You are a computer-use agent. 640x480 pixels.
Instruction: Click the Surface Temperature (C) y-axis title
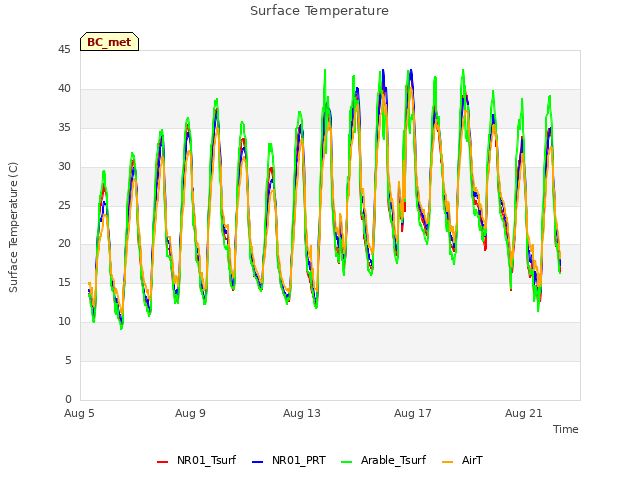click(x=13, y=227)
